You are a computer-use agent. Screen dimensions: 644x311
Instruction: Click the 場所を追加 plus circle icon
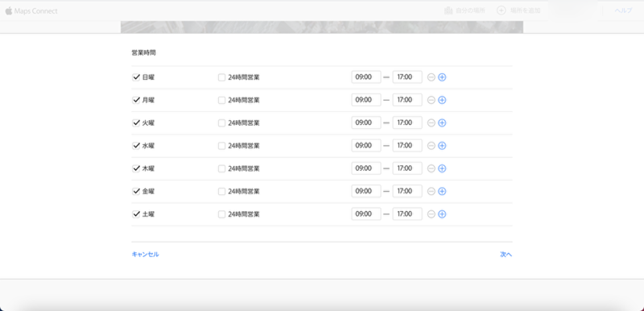click(x=501, y=10)
